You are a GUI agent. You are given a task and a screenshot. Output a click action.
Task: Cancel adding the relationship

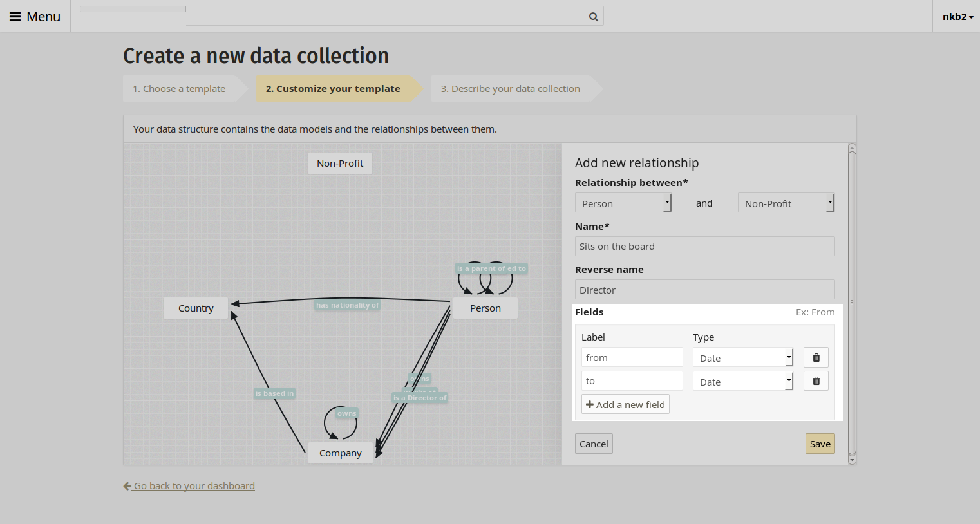pos(594,444)
